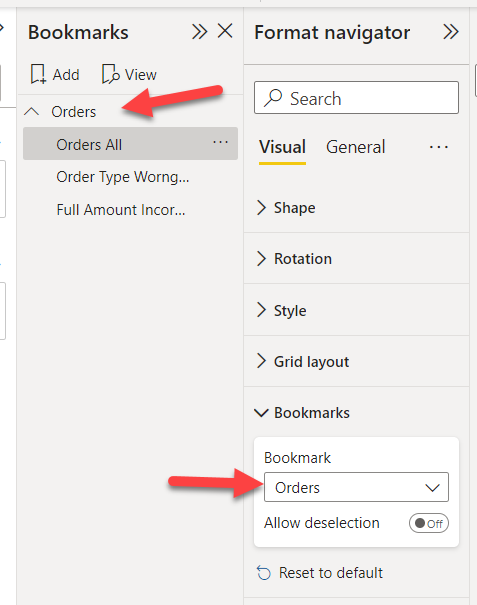This screenshot has height=605, width=477.
Task: Open the Bookmark Orders dropdown
Action: pos(356,487)
